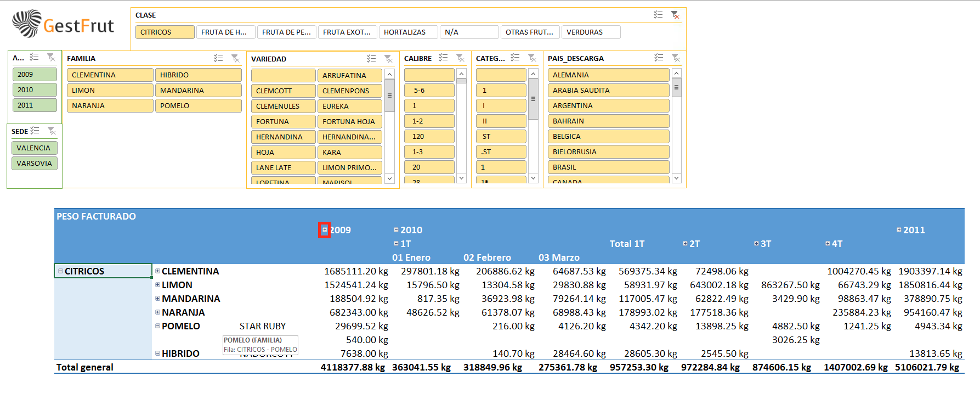
Task: Select the Total general row label cell
Action: (85, 367)
